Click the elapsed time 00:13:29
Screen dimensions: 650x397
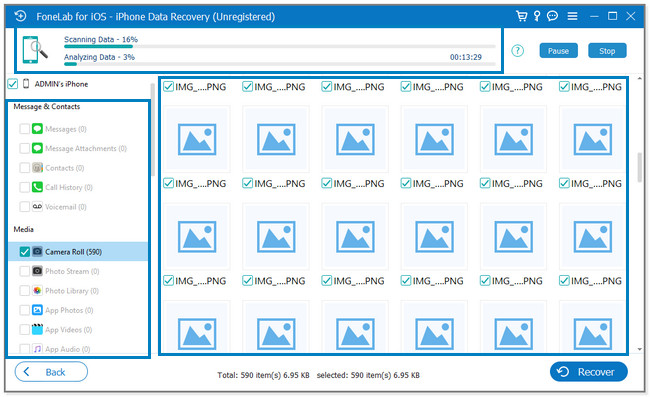(x=466, y=57)
